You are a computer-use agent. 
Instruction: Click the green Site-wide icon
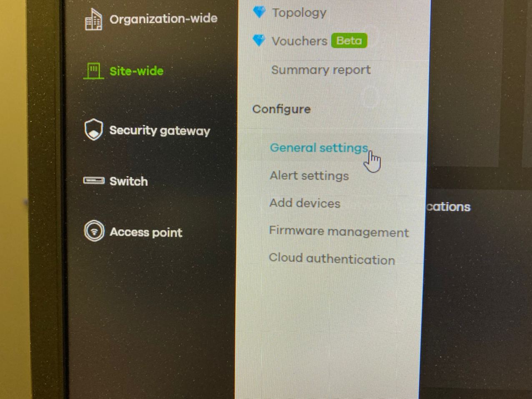(x=93, y=71)
